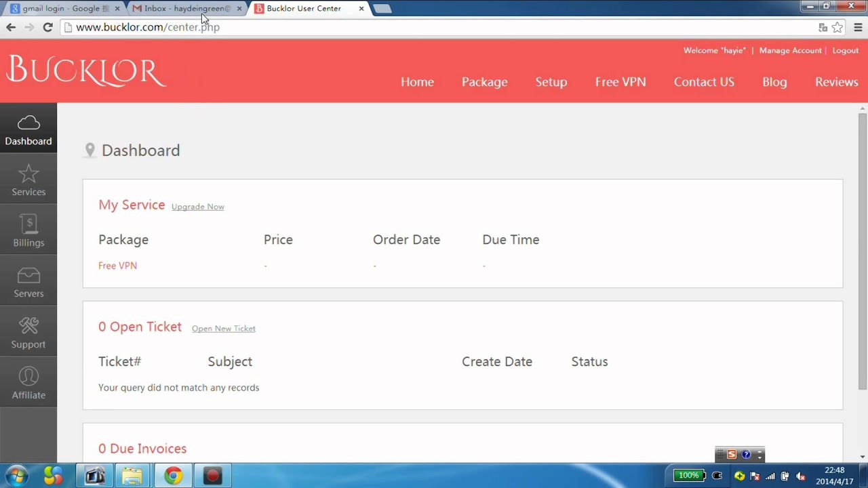Go to Contact US
Image resolution: width=868 pixels, height=488 pixels.
coord(704,82)
